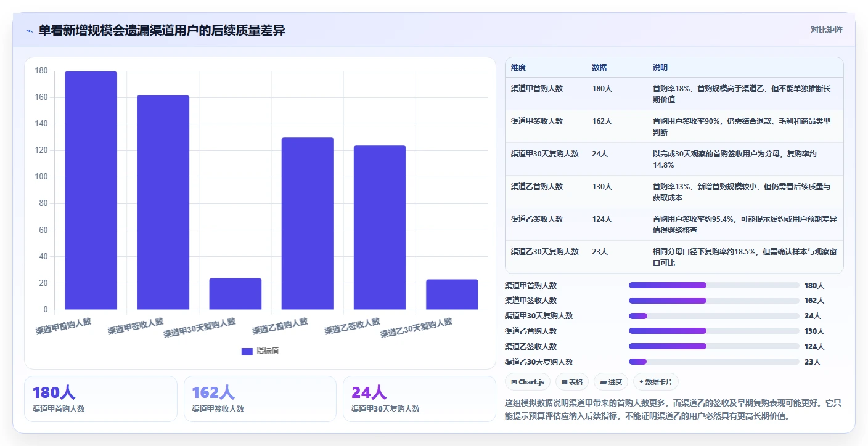Select the 180人 stat card
This screenshot has height=446, width=868.
pos(100,399)
